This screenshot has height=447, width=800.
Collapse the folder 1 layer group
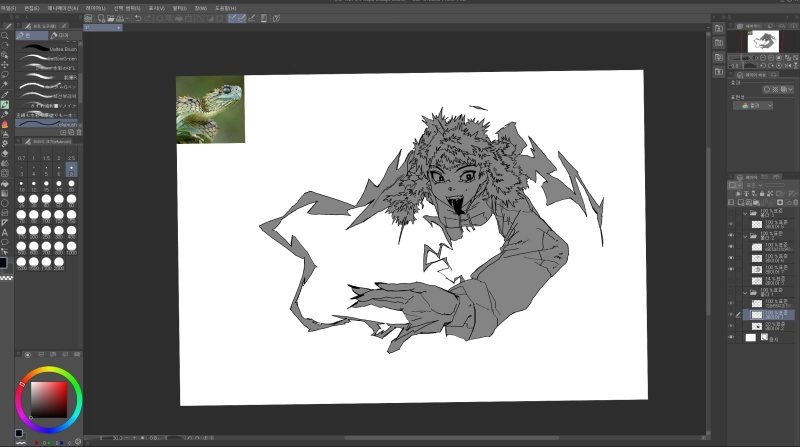(745, 292)
